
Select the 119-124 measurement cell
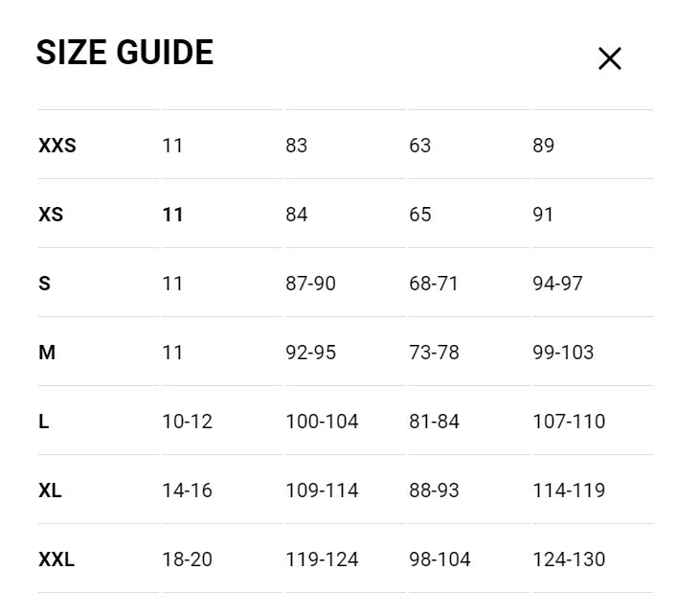click(x=322, y=560)
